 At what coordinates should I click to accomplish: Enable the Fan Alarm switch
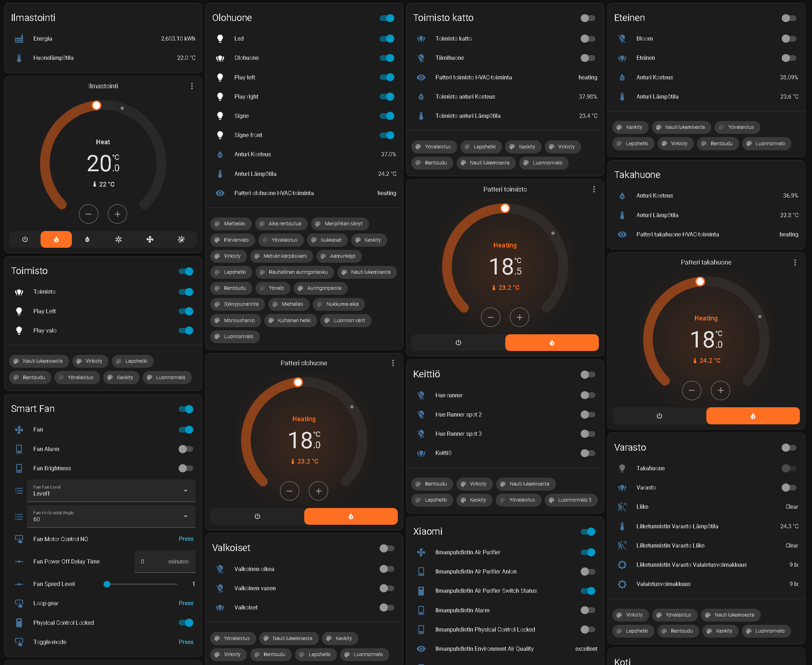click(186, 449)
